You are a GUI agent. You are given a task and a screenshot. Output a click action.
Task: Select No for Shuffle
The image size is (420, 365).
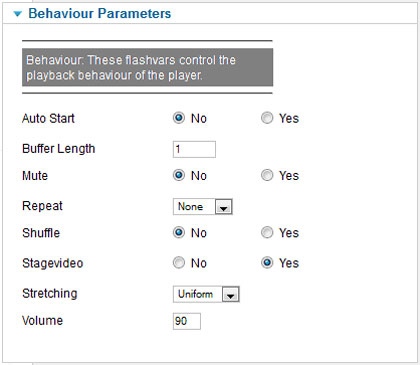[x=179, y=232]
